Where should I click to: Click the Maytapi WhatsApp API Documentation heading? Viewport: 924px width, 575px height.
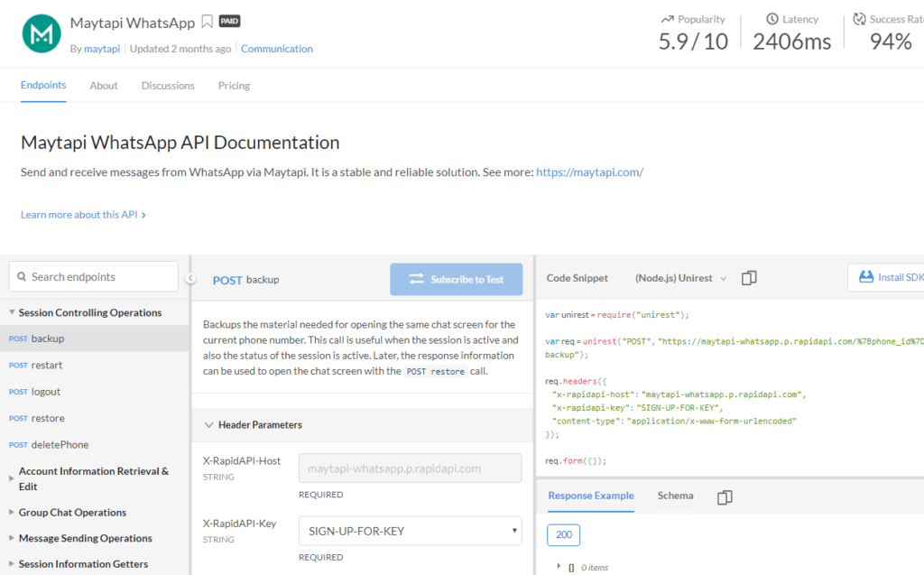point(180,142)
